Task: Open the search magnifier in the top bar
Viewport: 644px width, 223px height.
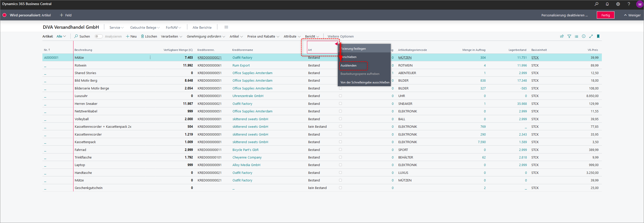Action: coord(596,4)
